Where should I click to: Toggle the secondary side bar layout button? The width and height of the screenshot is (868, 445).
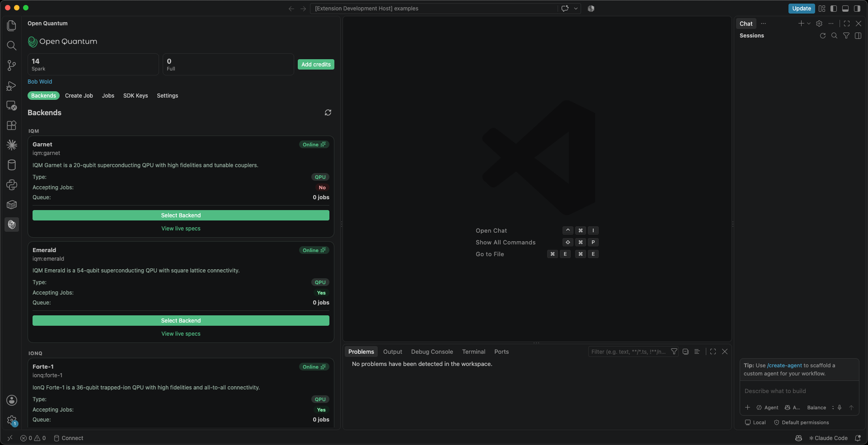point(857,9)
